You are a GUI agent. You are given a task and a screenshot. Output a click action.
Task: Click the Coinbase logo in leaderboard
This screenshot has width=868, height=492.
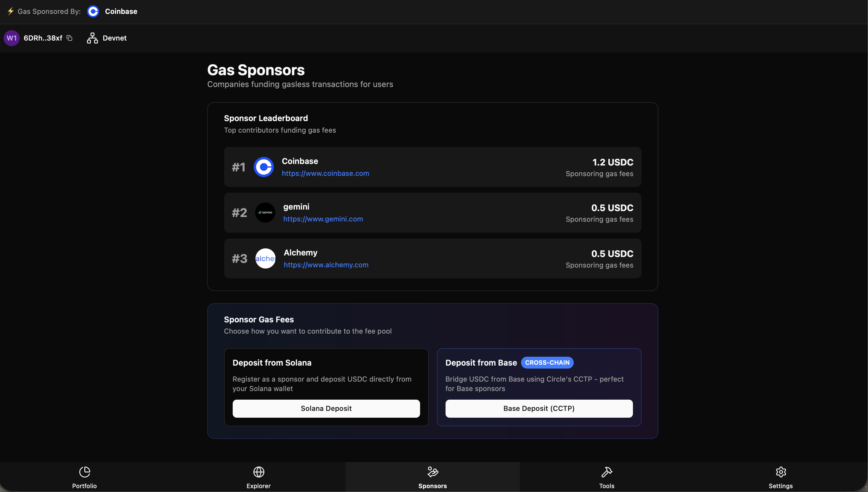[x=263, y=167]
